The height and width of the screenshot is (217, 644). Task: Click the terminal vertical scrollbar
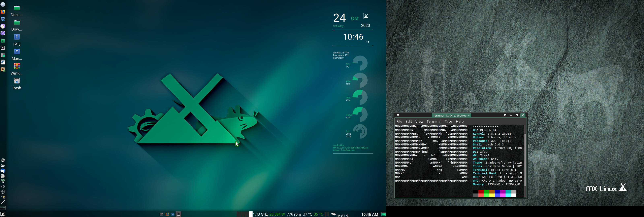click(525, 160)
